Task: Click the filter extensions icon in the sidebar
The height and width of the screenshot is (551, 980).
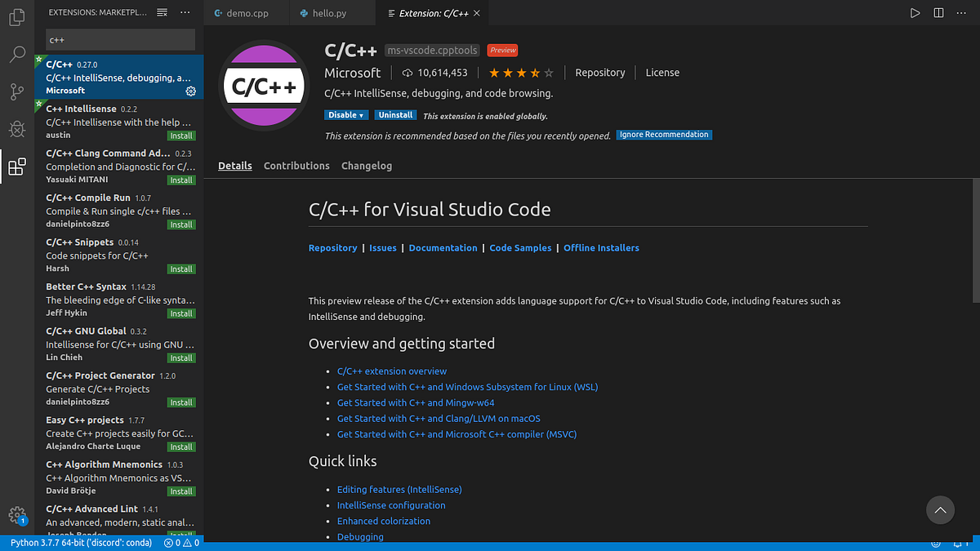Action: [x=161, y=11]
